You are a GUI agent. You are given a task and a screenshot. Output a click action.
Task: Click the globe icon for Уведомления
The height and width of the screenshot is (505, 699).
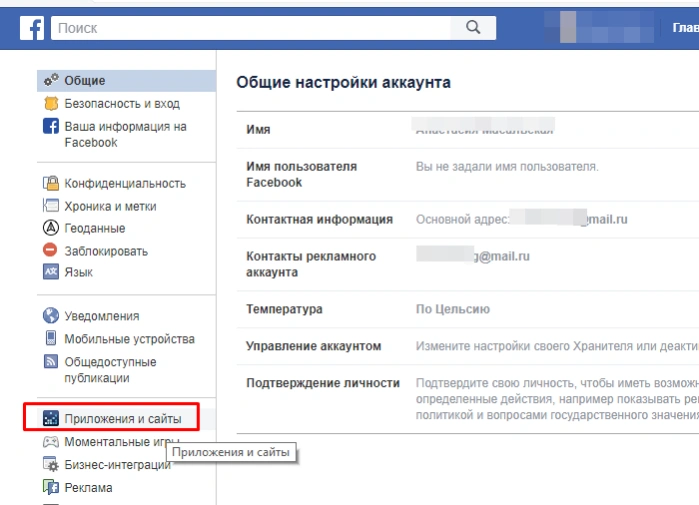point(51,315)
